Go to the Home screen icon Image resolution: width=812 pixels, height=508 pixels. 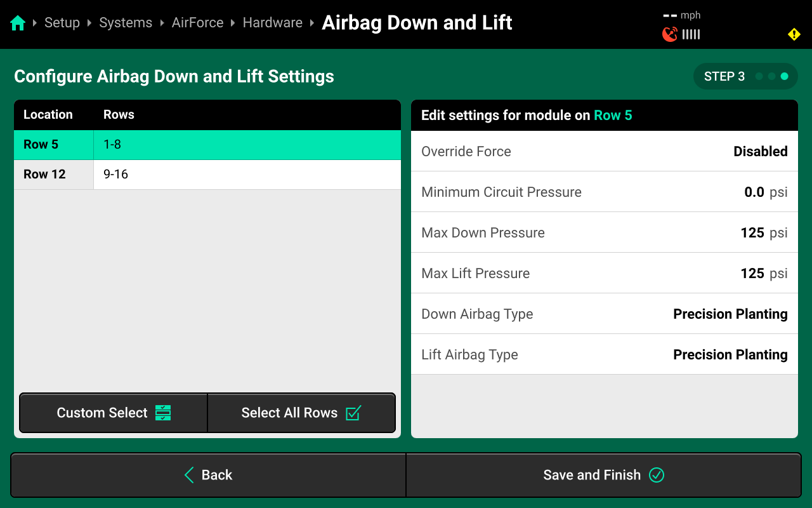[18, 23]
